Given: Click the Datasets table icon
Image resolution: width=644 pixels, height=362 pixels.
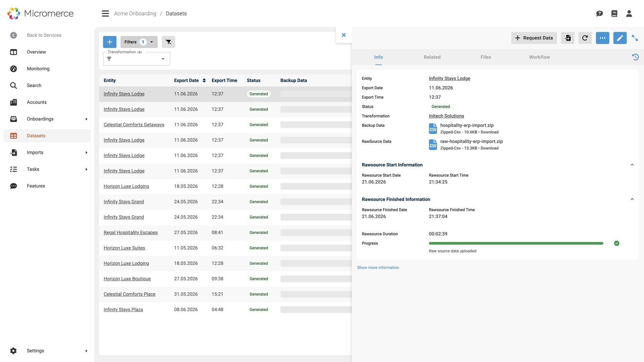Looking at the screenshot, I should click(13, 136).
